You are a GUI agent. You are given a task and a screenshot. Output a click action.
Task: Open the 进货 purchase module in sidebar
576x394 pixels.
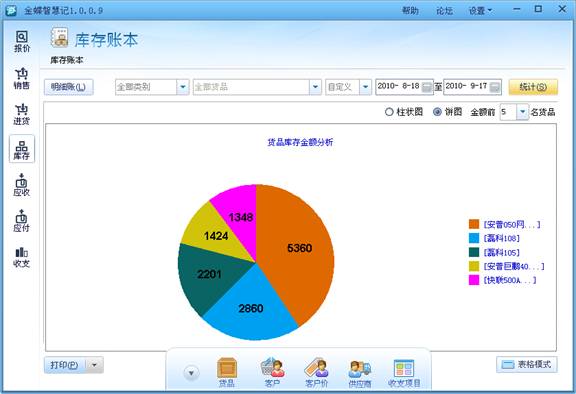(22, 114)
